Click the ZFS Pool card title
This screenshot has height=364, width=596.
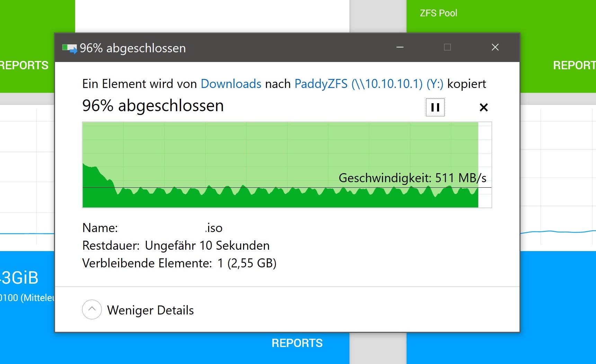pos(438,13)
